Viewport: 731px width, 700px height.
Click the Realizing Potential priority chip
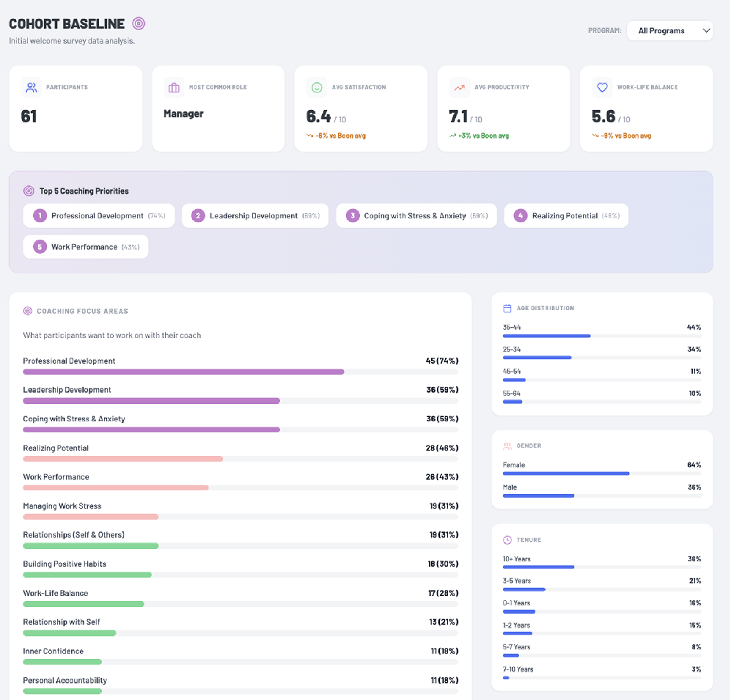pyautogui.click(x=566, y=215)
